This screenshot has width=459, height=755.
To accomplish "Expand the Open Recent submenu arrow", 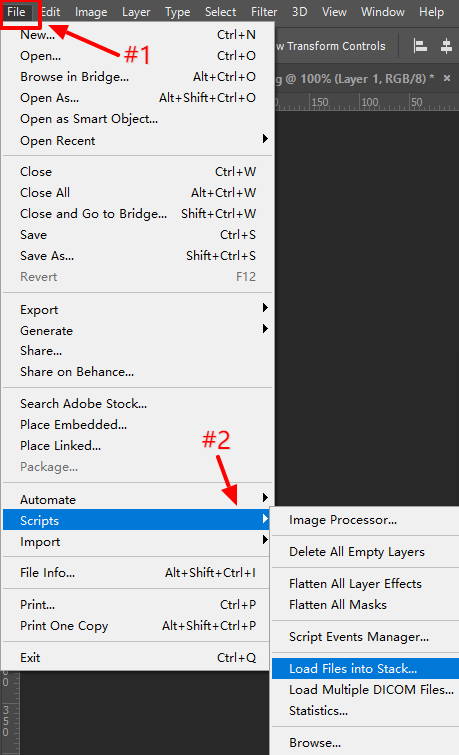I will point(265,139).
